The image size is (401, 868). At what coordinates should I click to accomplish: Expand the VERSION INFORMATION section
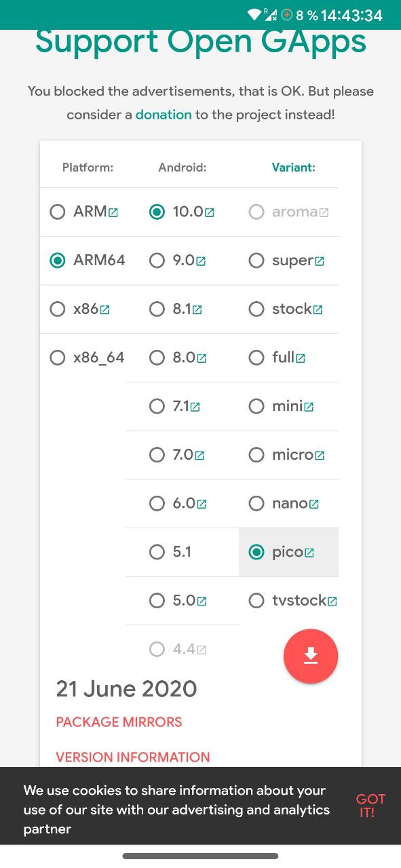[x=133, y=757]
